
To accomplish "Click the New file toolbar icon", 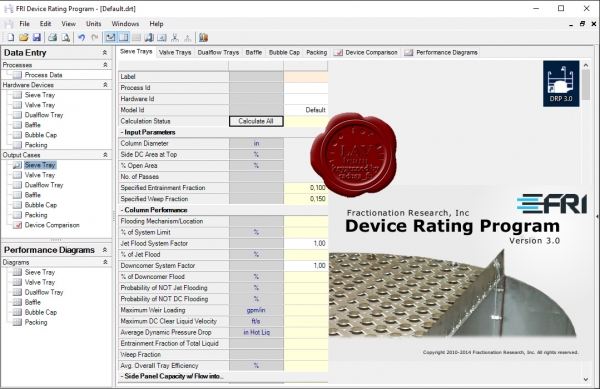I will (x=11, y=37).
